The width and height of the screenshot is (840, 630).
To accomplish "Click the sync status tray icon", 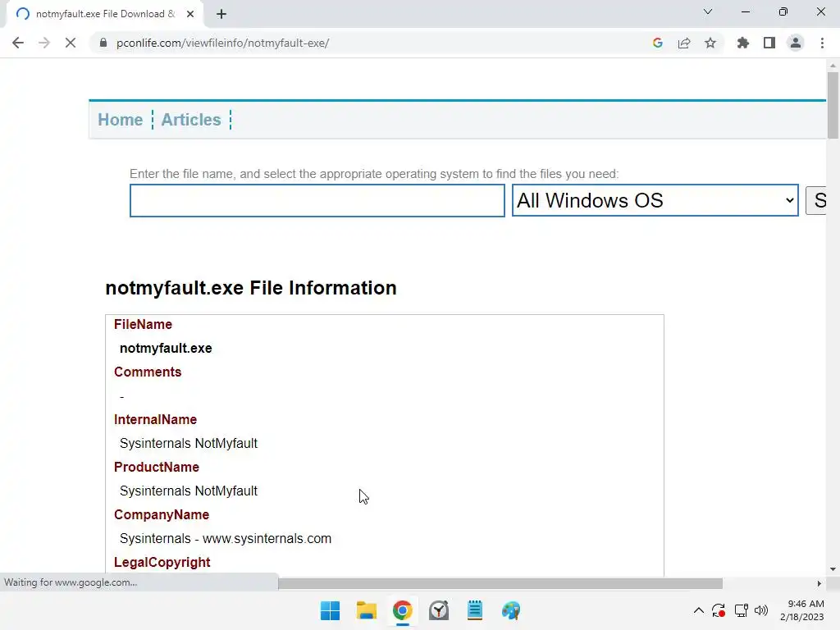I will pyautogui.click(x=719, y=610).
